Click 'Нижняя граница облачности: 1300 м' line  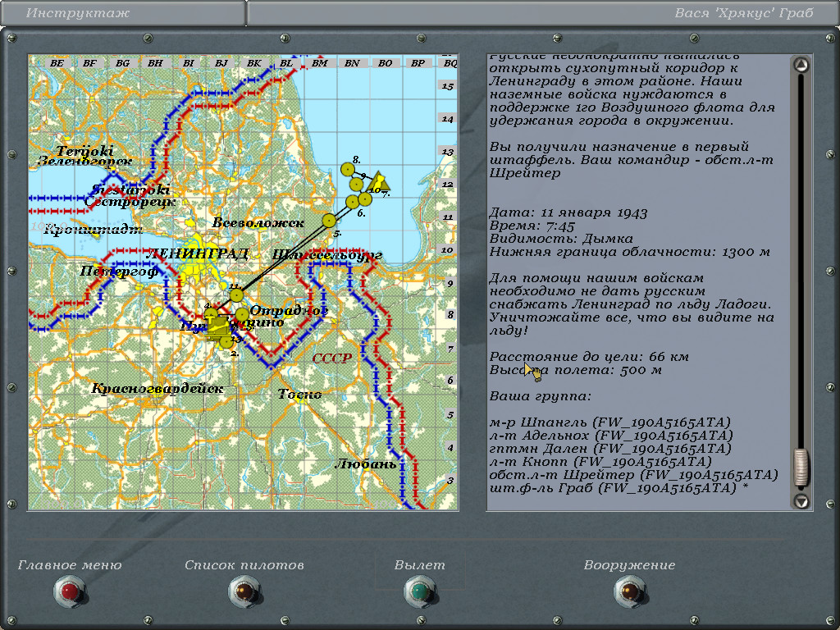[x=629, y=252]
